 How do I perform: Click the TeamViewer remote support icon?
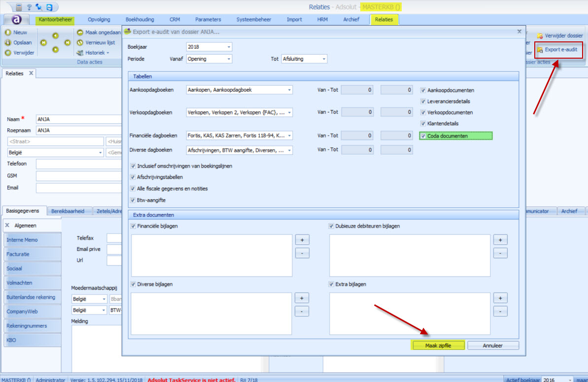49,7
